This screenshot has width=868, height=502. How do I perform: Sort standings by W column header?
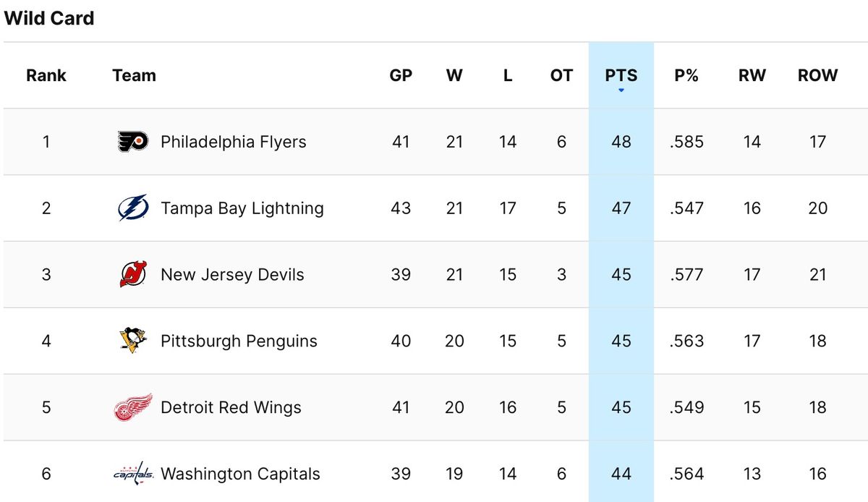point(454,75)
